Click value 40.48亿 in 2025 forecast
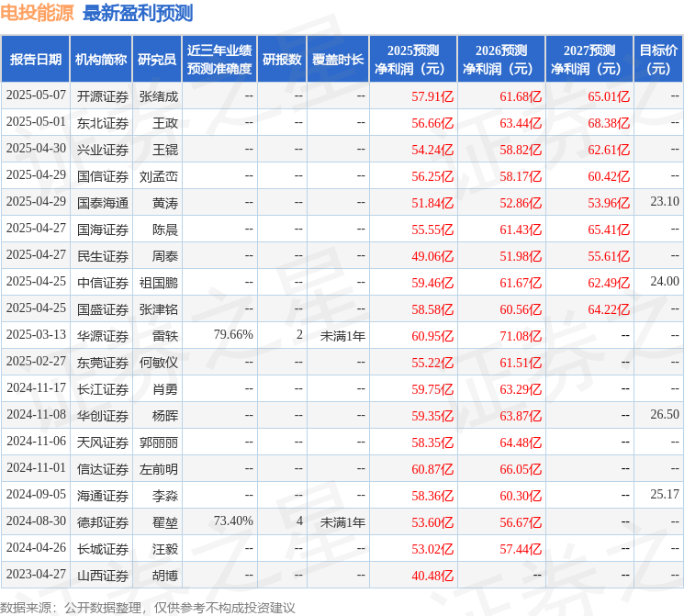This screenshot has width=684, height=616. click(x=432, y=576)
